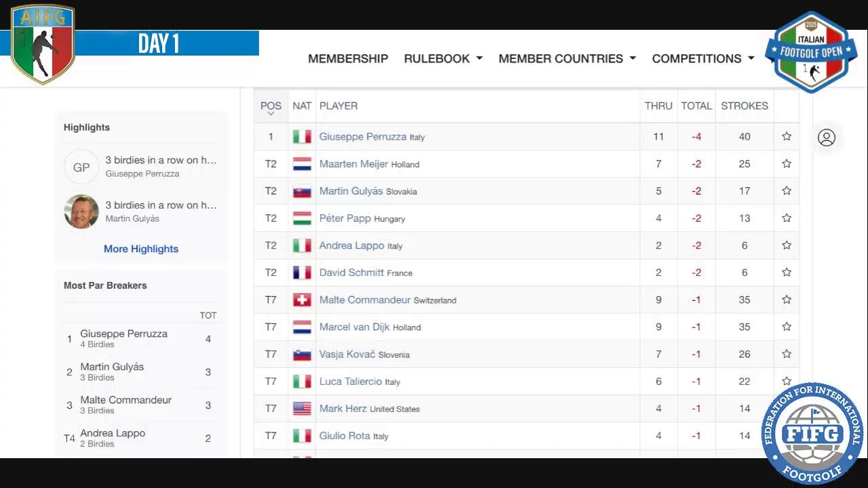Sort leaderboard by POS column

(x=271, y=107)
